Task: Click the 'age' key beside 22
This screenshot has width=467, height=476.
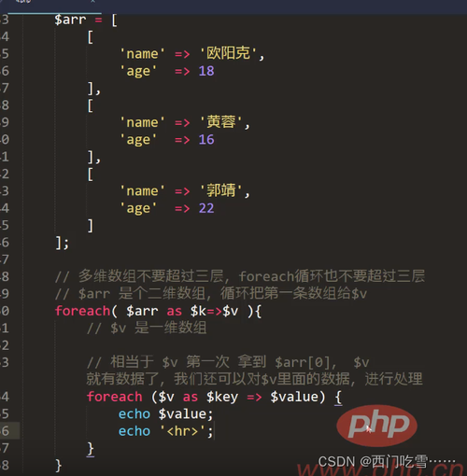Action: coord(138,208)
